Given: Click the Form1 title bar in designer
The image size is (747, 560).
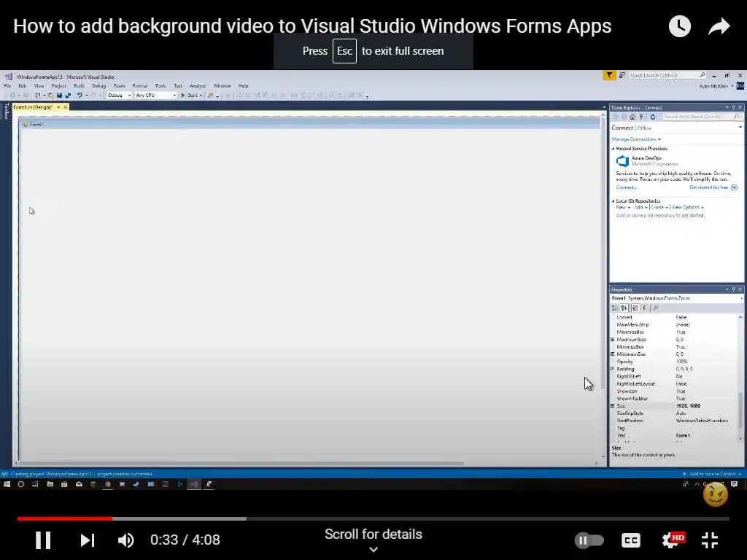Looking at the screenshot, I should click(309, 124).
